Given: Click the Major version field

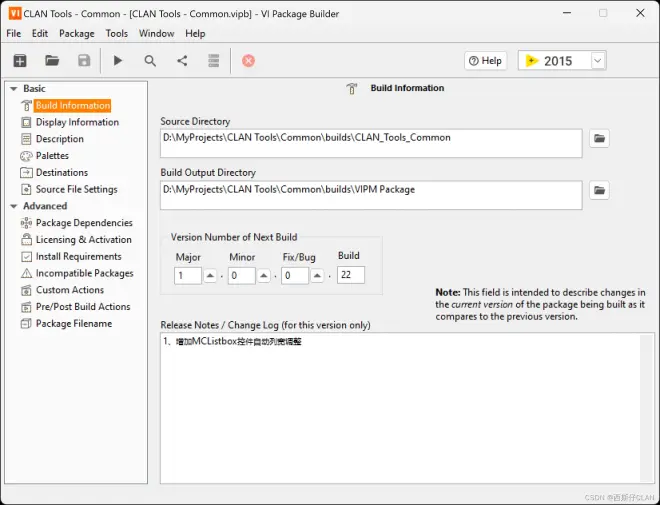Looking at the screenshot, I should click(188, 276).
